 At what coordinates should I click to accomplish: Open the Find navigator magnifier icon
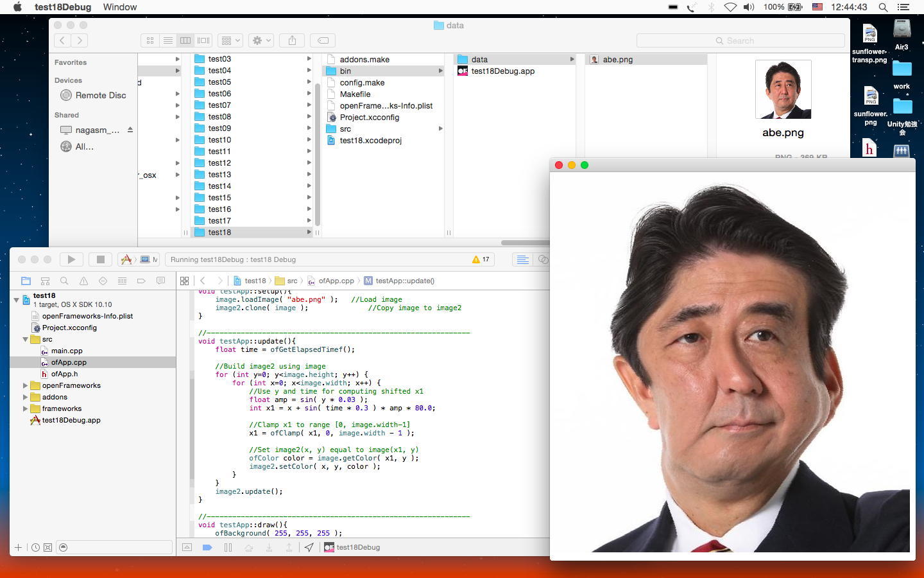(64, 281)
